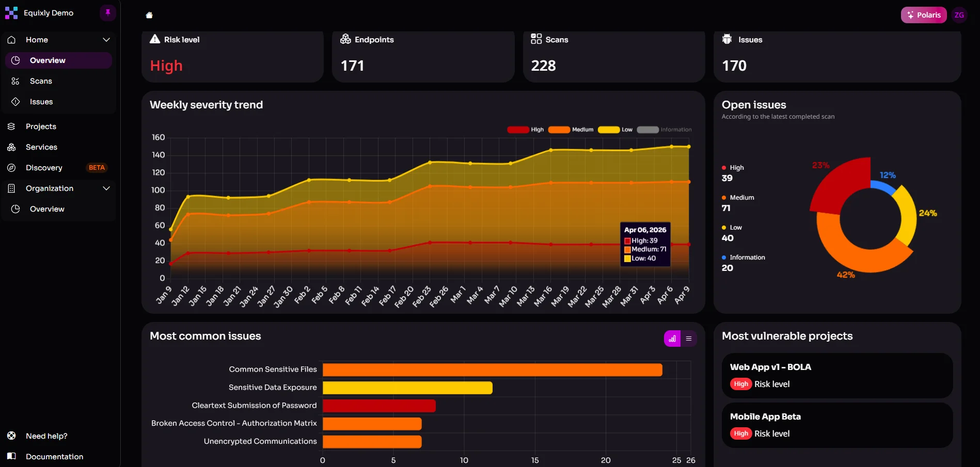Switch Most common issues to list view
980x467 pixels.
click(x=689, y=339)
